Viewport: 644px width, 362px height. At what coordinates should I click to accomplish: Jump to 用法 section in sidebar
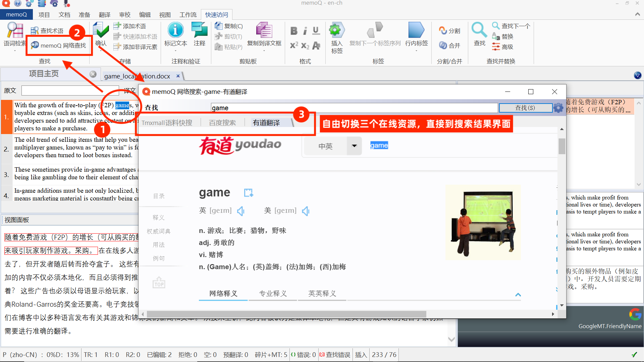click(x=159, y=245)
